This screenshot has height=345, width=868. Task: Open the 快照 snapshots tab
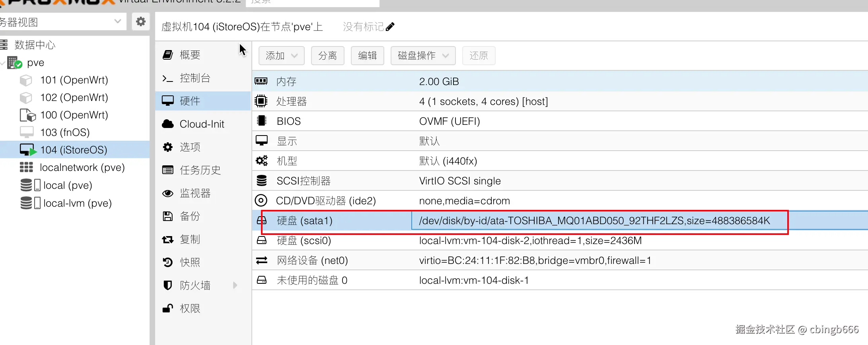click(203, 262)
